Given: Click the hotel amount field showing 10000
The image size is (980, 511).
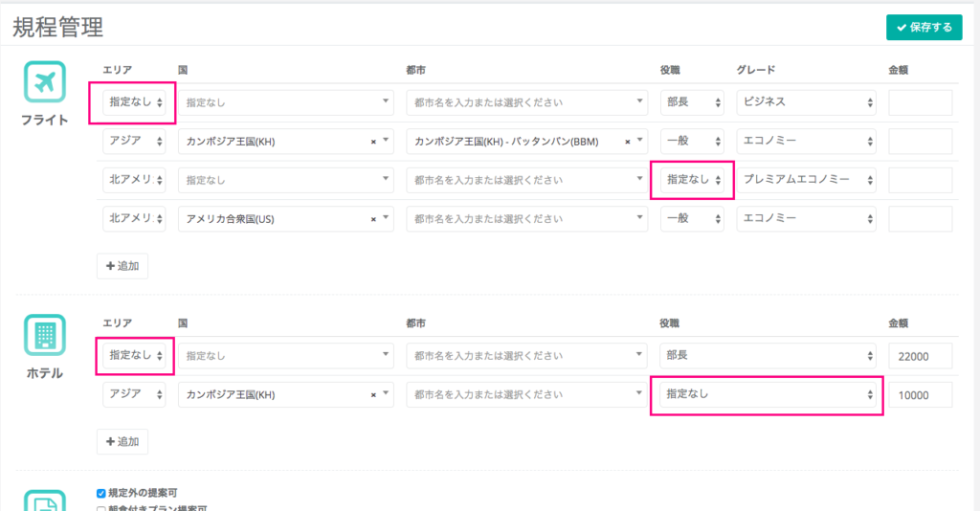Looking at the screenshot, I should 920,395.
